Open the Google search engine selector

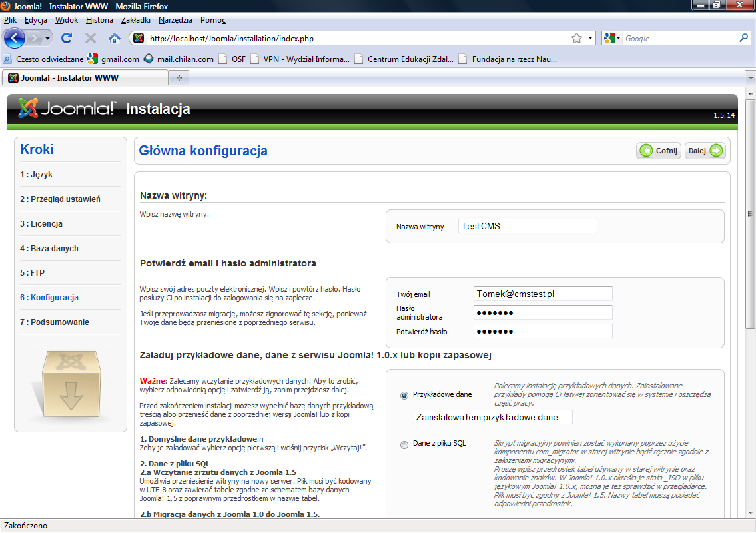pyautogui.click(x=612, y=38)
